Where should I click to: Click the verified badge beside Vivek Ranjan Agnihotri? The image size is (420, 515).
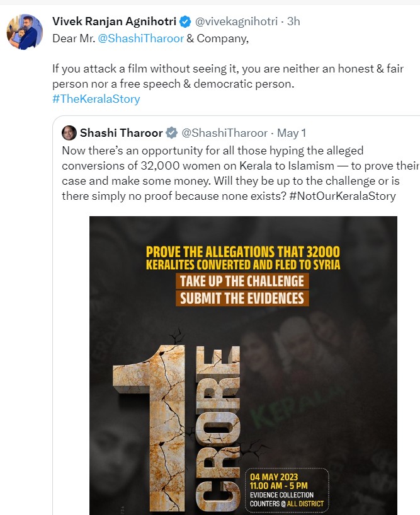point(185,21)
